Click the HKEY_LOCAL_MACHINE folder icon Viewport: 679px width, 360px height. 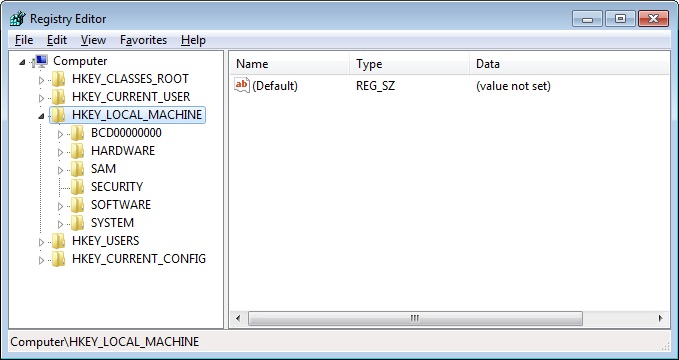58,115
